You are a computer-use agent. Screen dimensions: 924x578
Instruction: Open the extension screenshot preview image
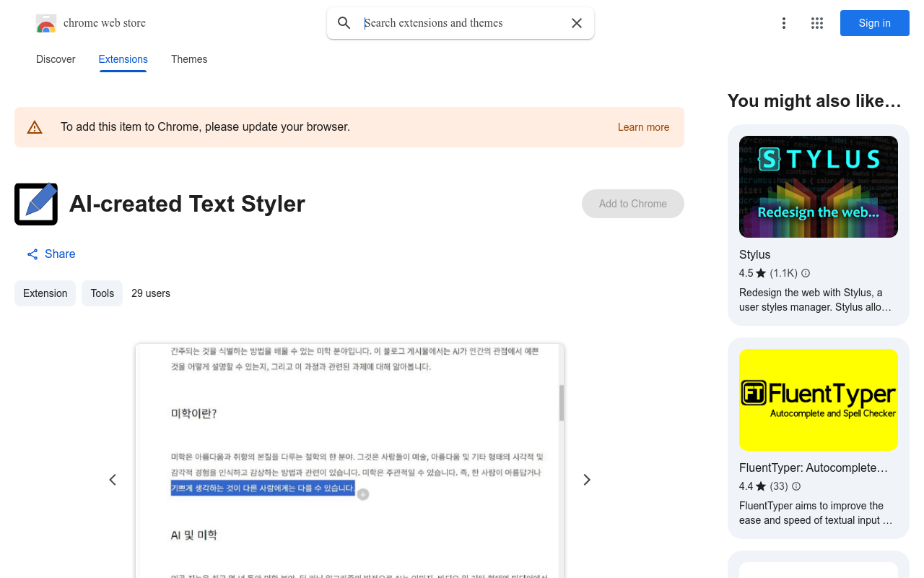coord(350,461)
